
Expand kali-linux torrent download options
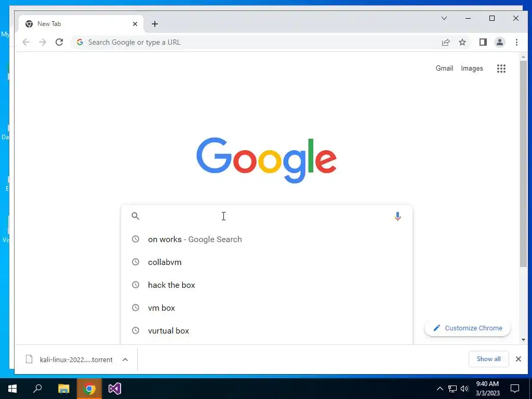point(125,360)
